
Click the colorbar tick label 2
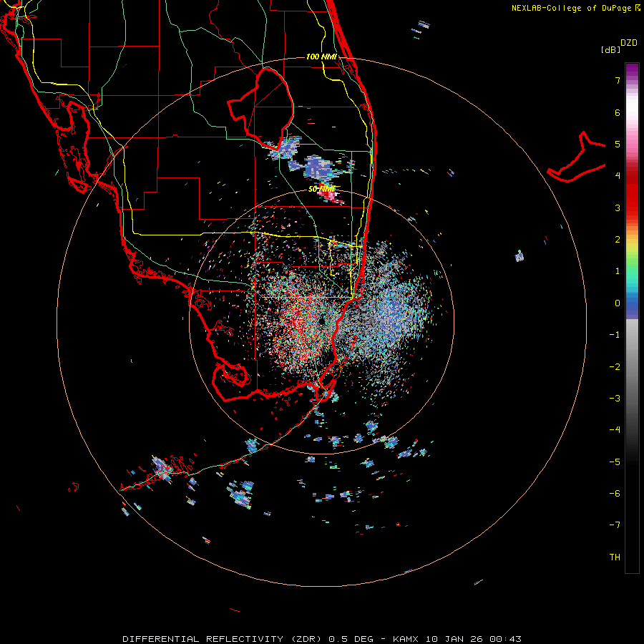618,240
